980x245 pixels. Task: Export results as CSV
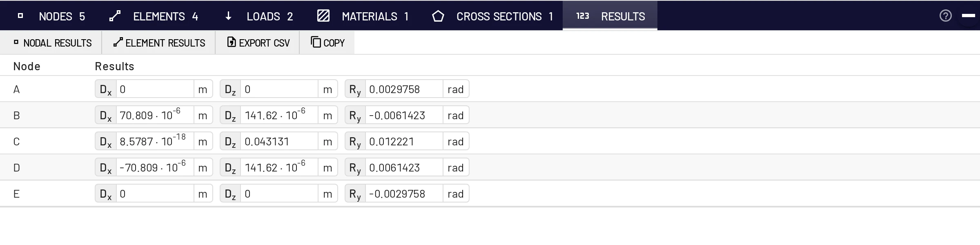coord(258,43)
